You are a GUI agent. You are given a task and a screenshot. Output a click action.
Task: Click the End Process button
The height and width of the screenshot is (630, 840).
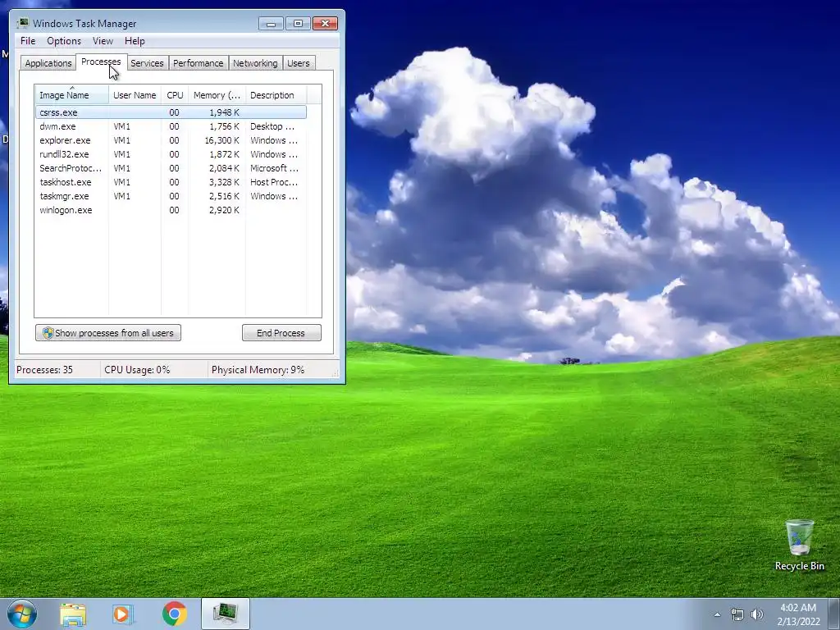(x=281, y=333)
